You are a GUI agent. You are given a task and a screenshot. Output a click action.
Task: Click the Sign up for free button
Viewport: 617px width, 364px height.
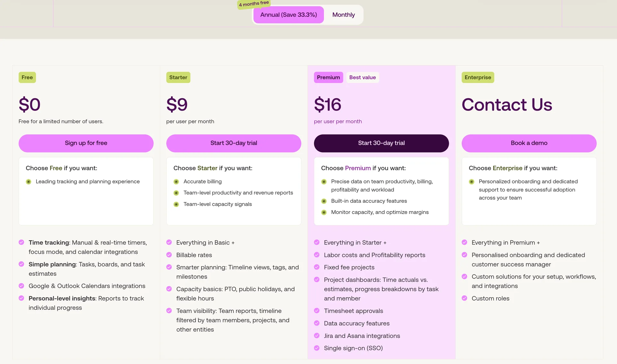tap(86, 143)
